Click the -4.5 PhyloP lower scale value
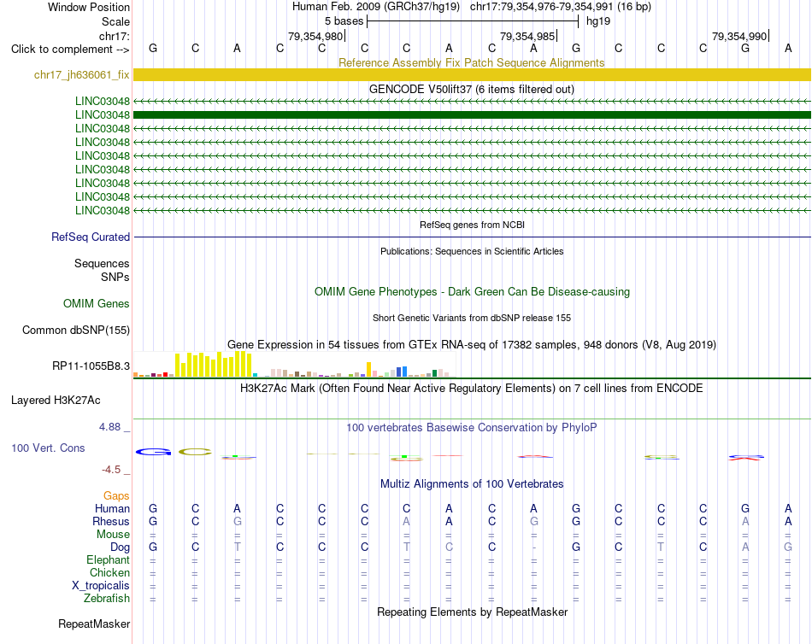The image size is (812, 644). click(x=111, y=470)
